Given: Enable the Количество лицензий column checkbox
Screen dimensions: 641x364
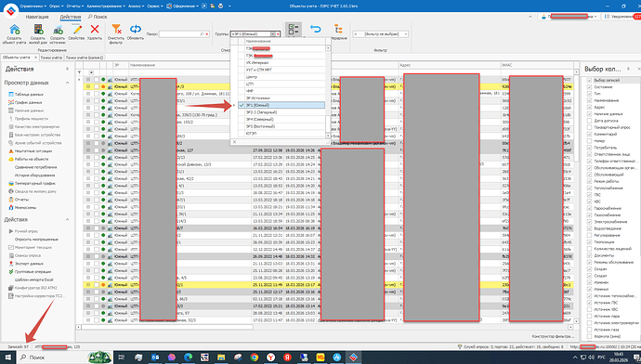Looking at the screenshot, I should pyautogui.click(x=589, y=249).
